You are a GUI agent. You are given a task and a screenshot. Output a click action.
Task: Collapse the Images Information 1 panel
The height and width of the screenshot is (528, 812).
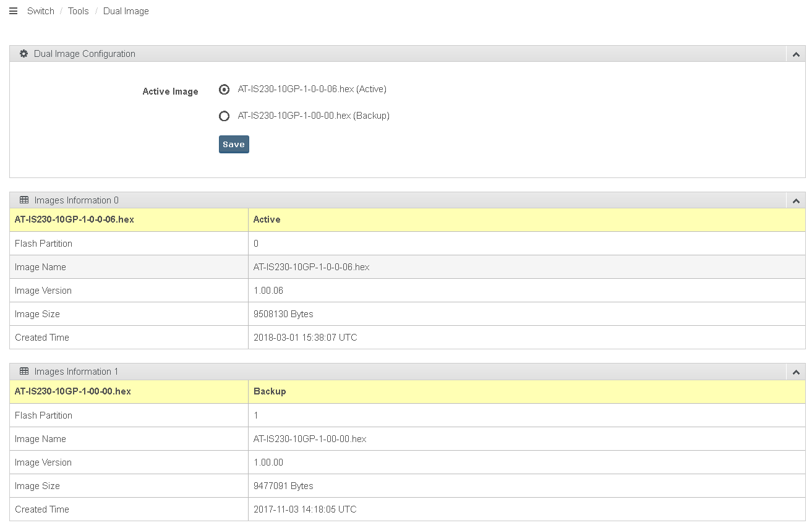796,372
